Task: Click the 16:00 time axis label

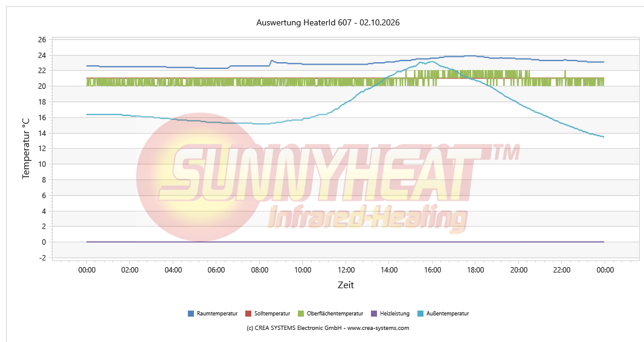Action: tap(433, 270)
